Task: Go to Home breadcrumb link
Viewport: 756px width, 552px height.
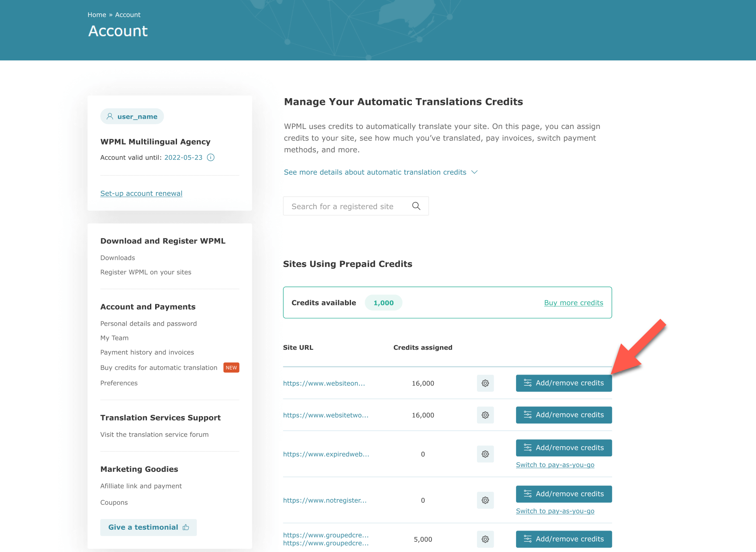Action: tap(97, 15)
